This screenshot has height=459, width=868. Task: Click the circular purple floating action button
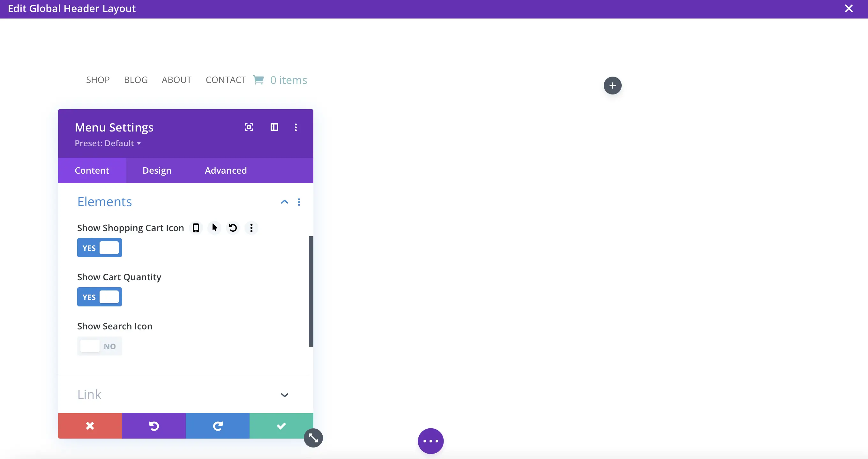click(x=430, y=440)
